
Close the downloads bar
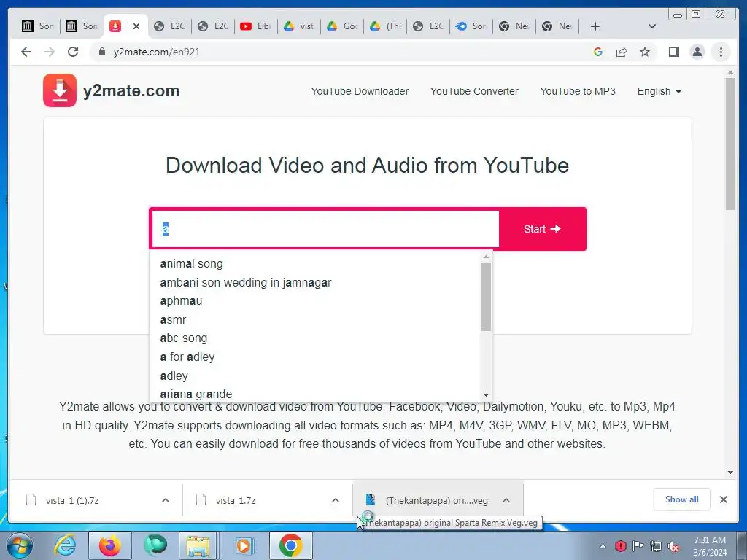[x=723, y=499]
